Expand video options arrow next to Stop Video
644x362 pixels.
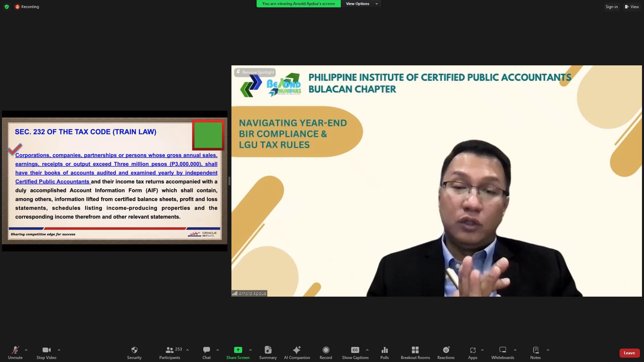coord(59,350)
